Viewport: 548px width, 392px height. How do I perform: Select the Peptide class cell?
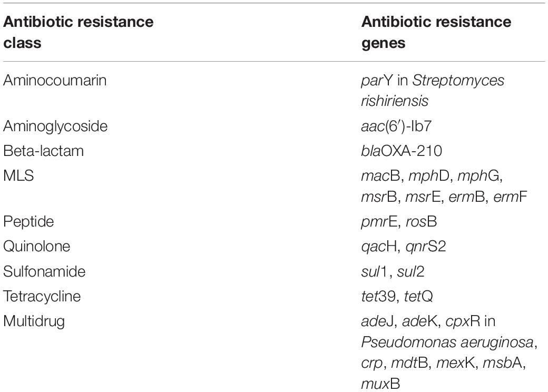[x=28, y=222]
